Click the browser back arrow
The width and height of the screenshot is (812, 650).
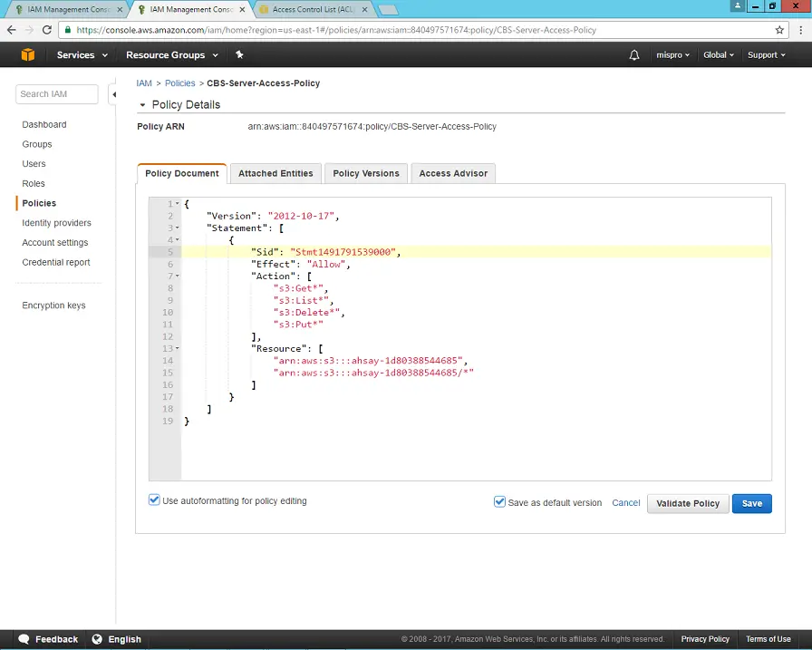pos(10,29)
